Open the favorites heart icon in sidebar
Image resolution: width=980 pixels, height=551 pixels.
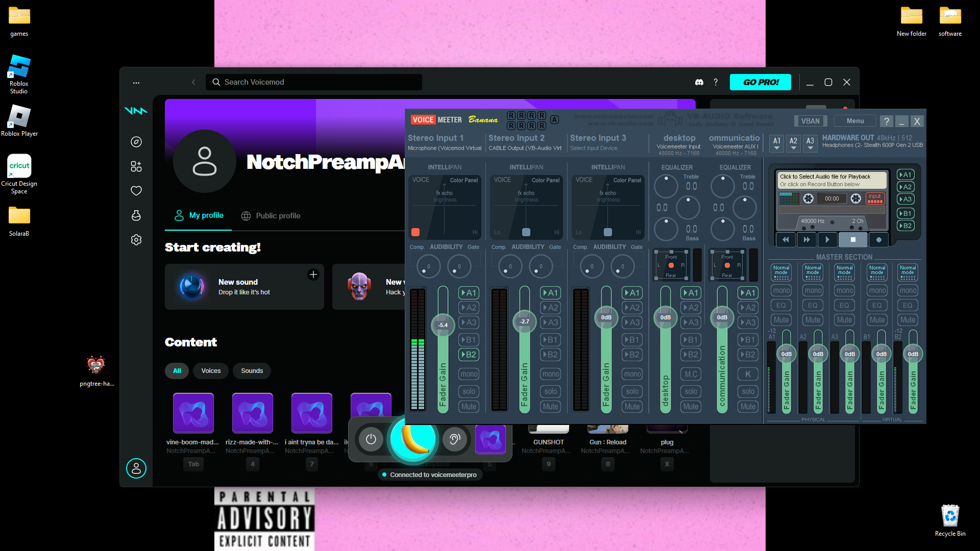136,191
